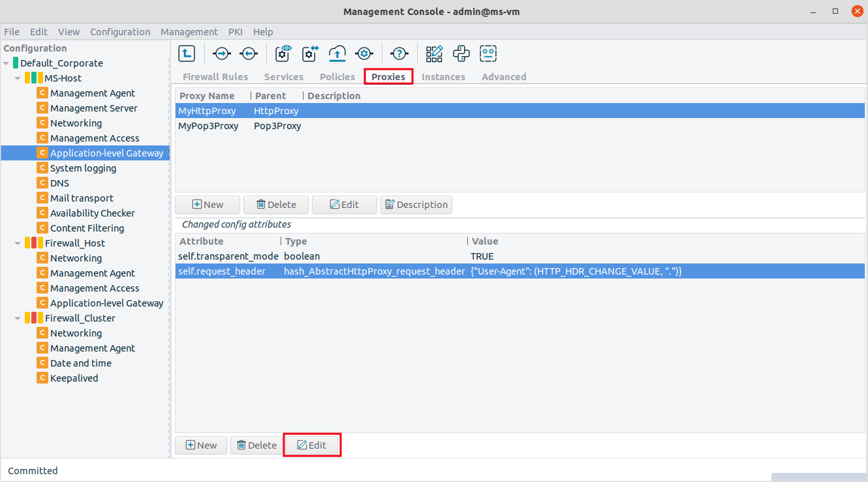Click the C icon beside Keepalived
The width and height of the screenshot is (868, 482).
point(42,378)
